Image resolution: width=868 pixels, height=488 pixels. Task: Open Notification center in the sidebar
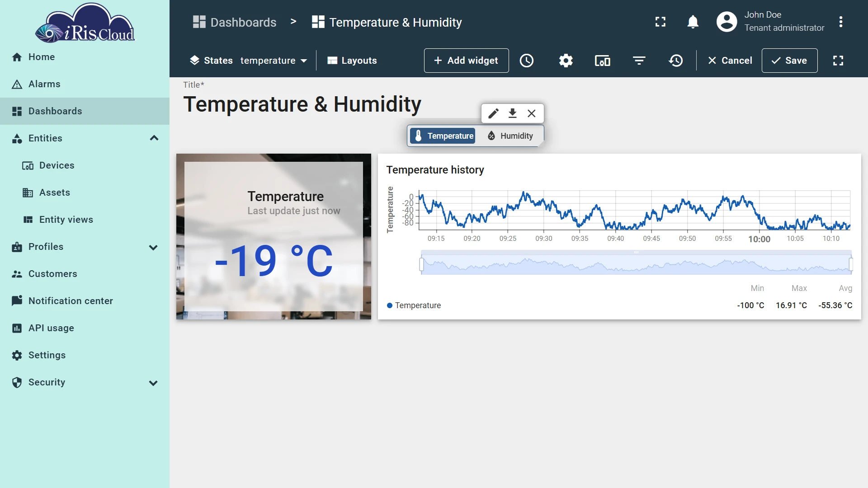(x=85, y=301)
